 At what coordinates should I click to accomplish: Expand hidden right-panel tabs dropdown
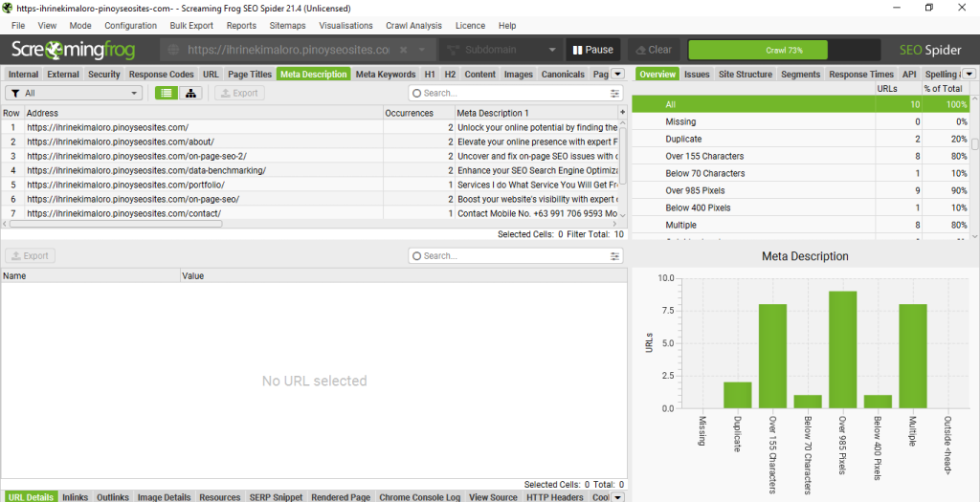pos(969,75)
